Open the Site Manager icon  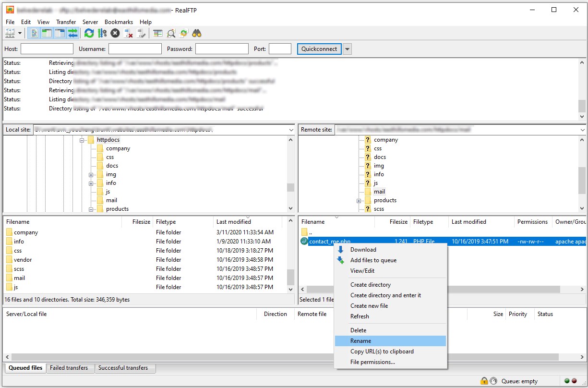click(10, 33)
